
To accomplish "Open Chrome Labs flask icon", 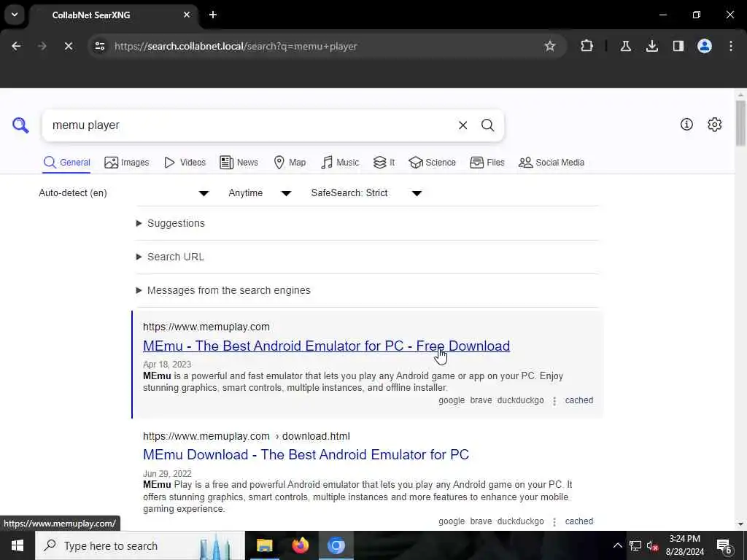I will coord(625,46).
